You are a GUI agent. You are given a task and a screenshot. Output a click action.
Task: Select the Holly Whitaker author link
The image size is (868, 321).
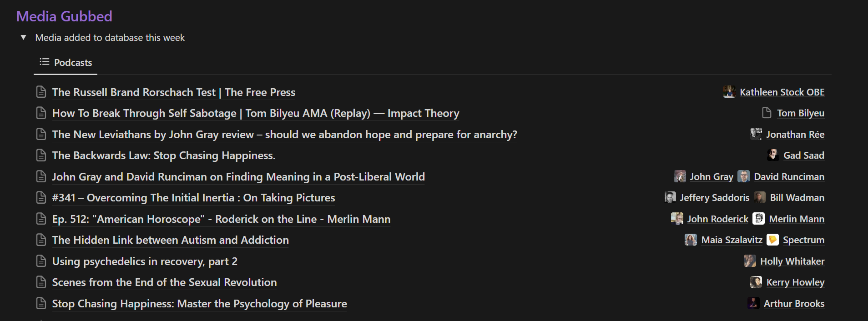click(792, 261)
